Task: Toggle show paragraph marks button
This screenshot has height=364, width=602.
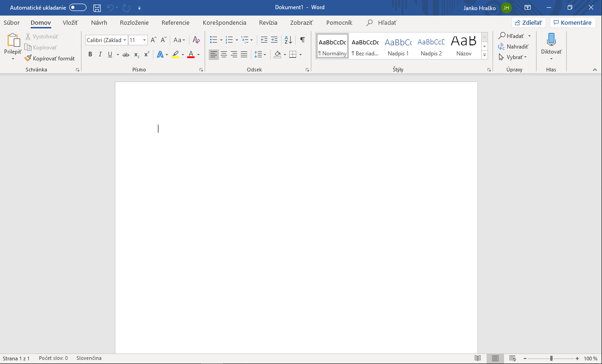Action: (x=302, y=40)
